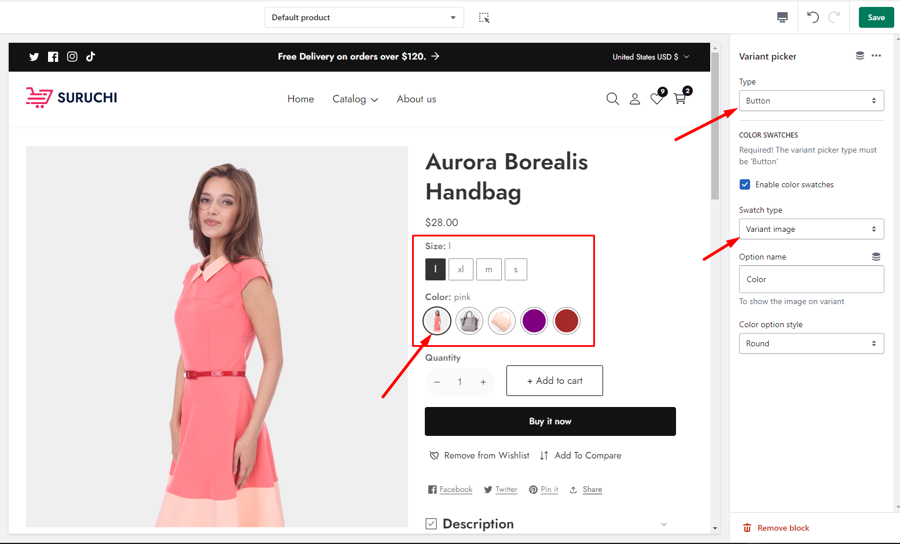Open the Instagram social icon

click(72, 57)
